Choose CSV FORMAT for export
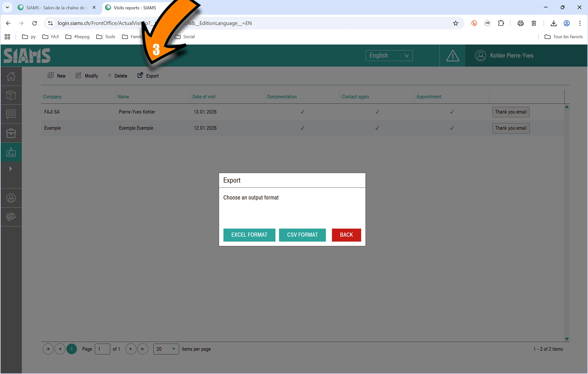This screenshot has height=374, width=588. pyautogui.click(x=302, y=235)
